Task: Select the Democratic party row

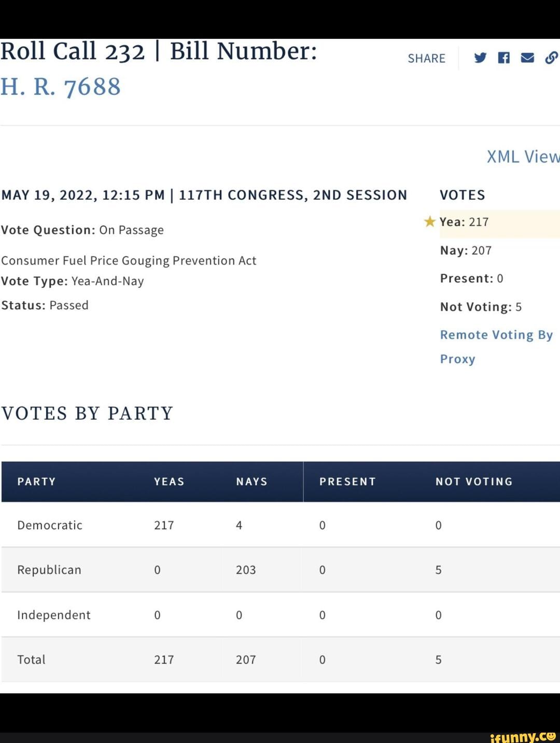Action: pyautogui.click(x=281, y=525)
